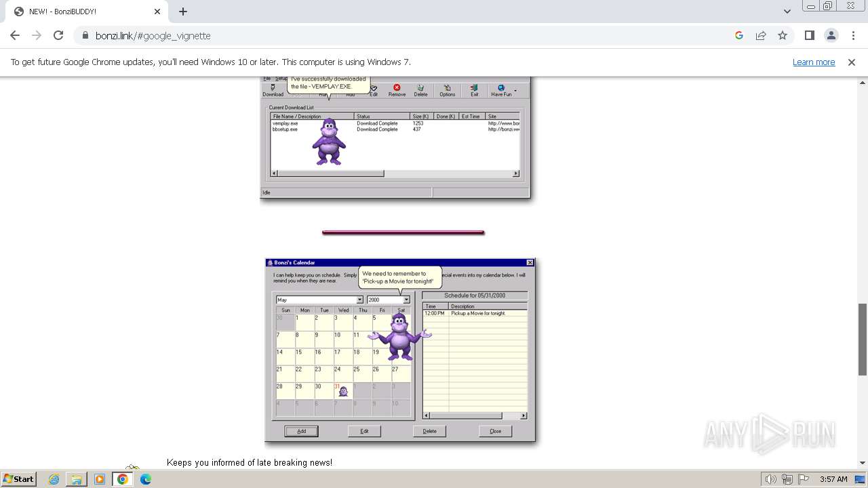Click the address bar URL field

pos(407,36)
